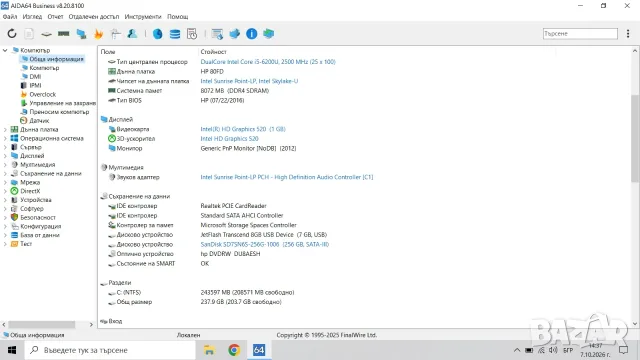Expand the База от данни tree node
640x360 pixels.
coord(5,235)
